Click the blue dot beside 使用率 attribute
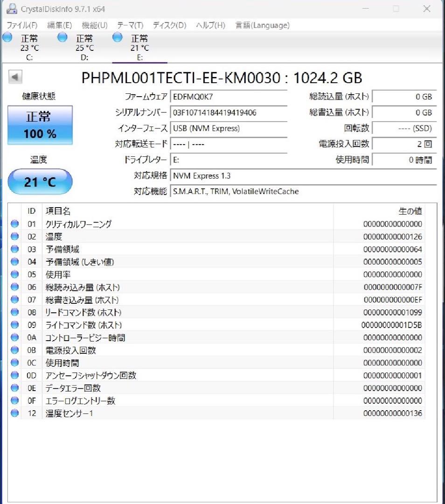 pyautogui.click(x=14, y=274)
